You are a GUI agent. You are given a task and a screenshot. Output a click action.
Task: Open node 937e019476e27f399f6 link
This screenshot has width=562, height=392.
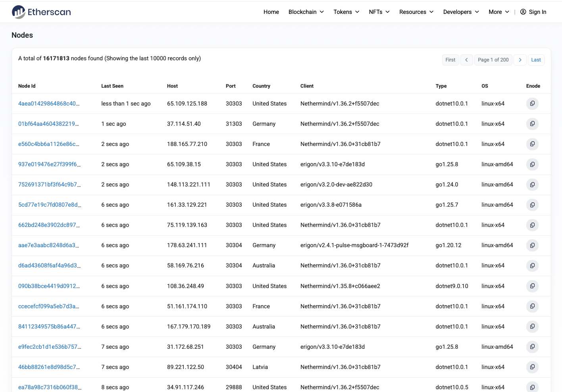[x=49, y=164]
